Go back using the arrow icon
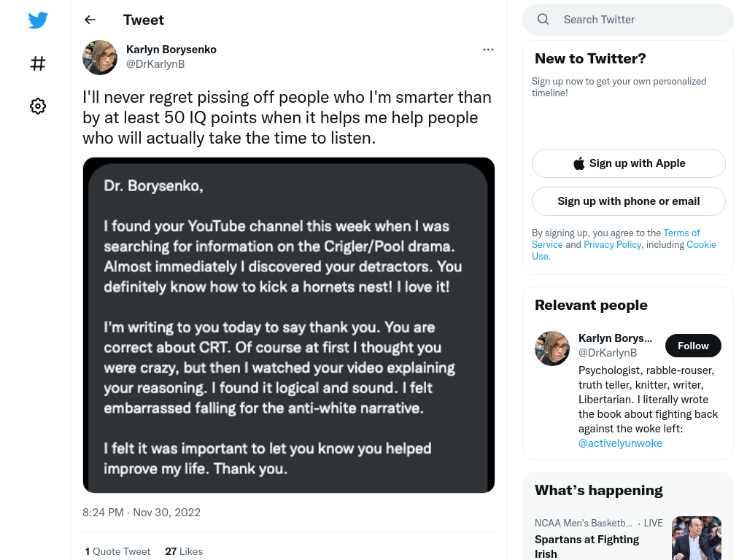 (x=90, y=20)
